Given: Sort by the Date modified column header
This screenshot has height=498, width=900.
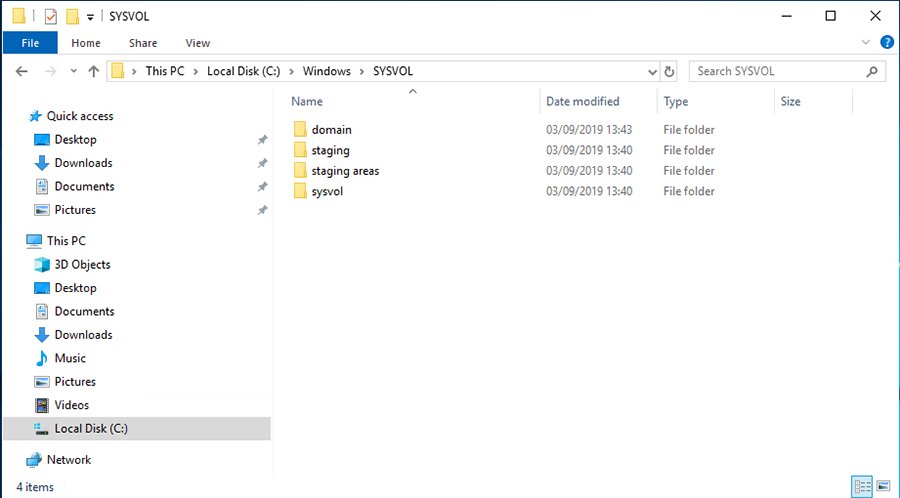Looking at the screenshot, I should click(582, 101).
